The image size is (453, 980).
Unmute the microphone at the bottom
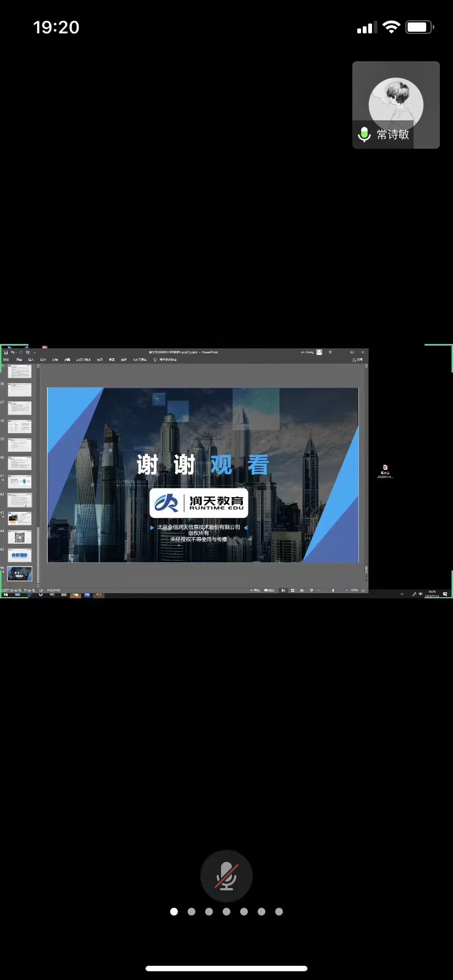[226, 876]
